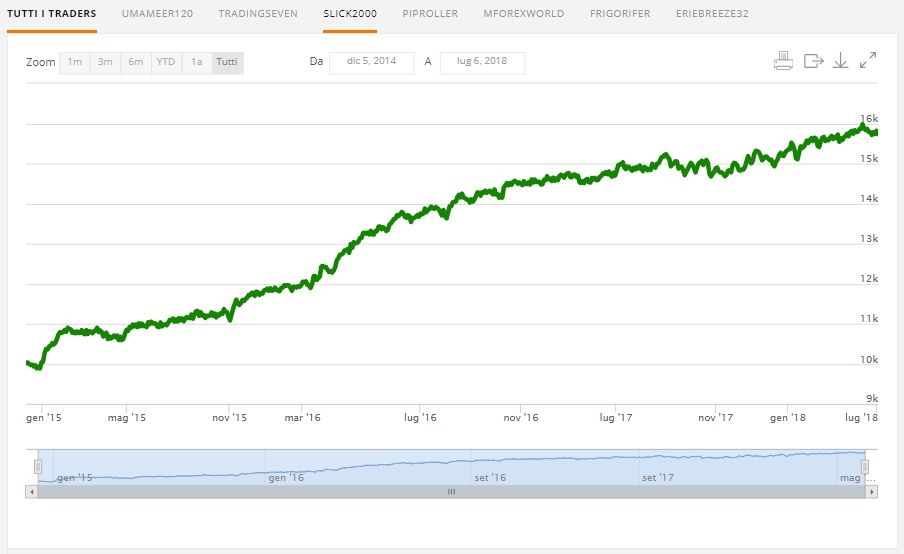Click the Da start date field
The image size is (904, 554).
[x=371, y=62]
